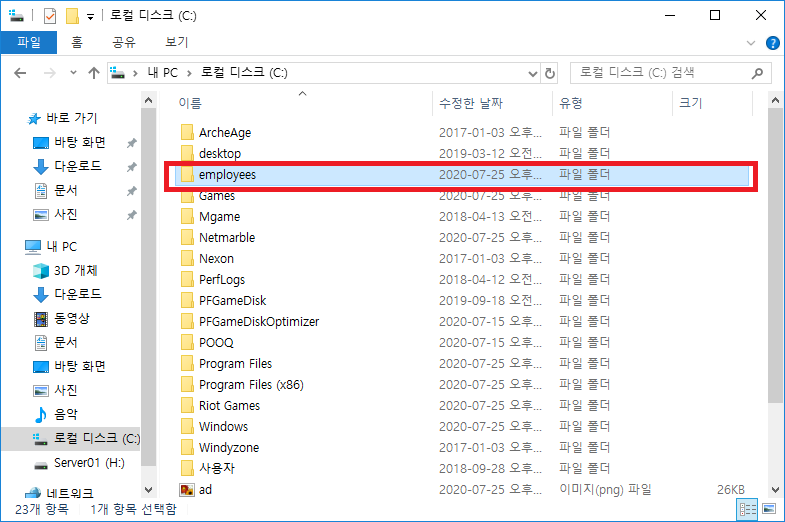Sort by the 이름 column header
The height and width of the screenshot is (522, 785).
coord(190,103)
